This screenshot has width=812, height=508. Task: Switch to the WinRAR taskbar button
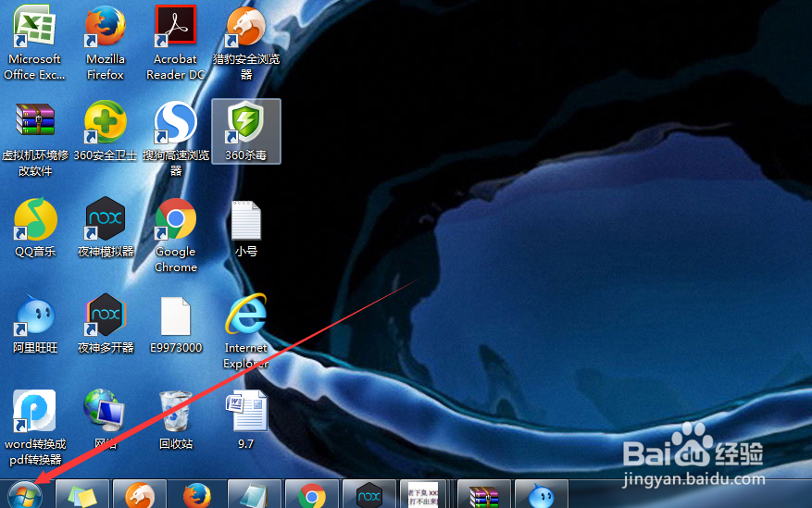pyautogui.click(x=483, y=494)
